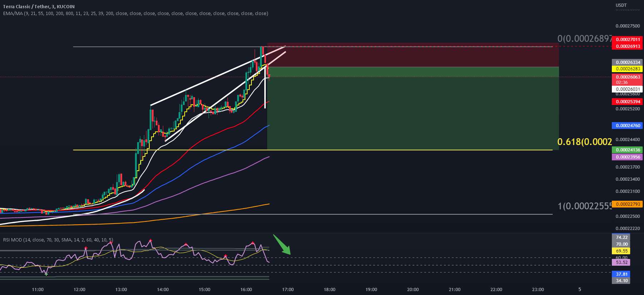Screen dimensions: 644x295
Task: Click the 22:00 time axis label
Action: pos(496,289)
